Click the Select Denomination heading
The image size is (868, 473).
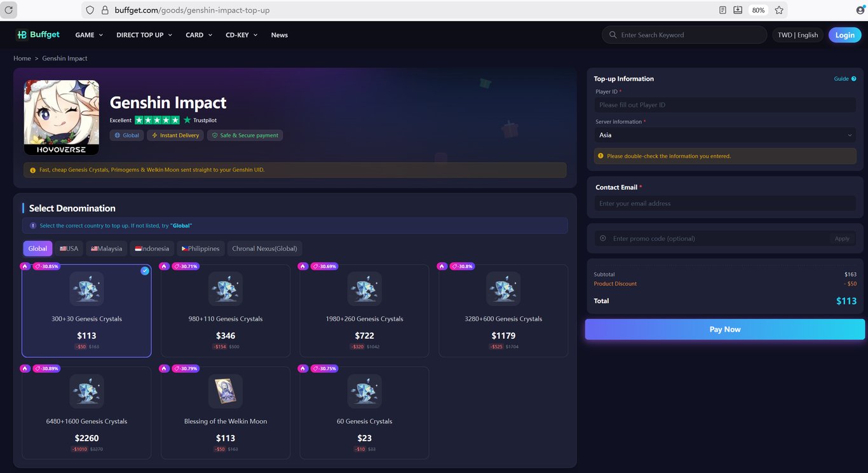point(72,209)
